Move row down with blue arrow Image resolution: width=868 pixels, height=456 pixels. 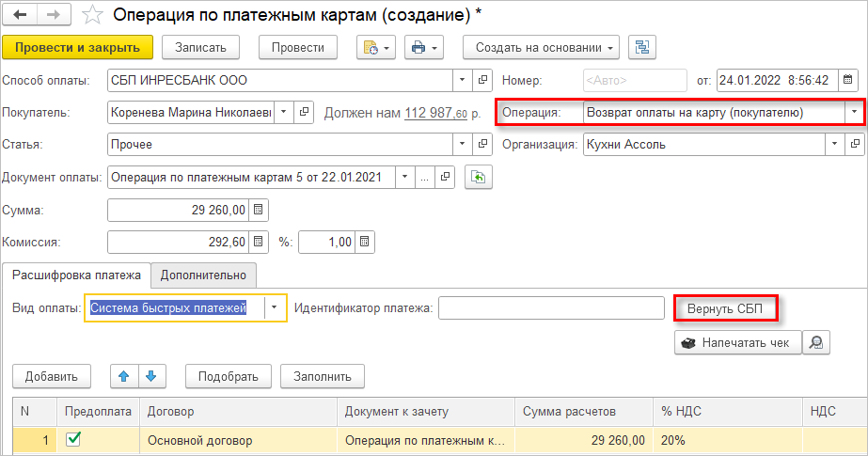[150, 376]
